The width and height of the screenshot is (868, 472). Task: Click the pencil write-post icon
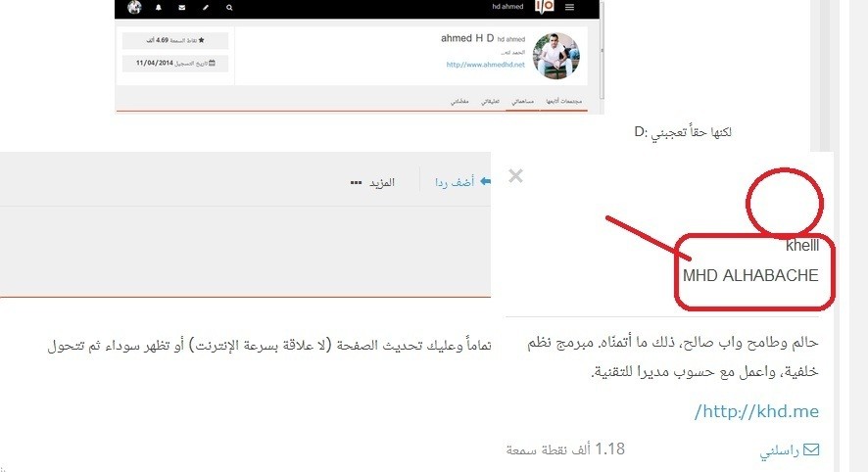pos(206,8)
